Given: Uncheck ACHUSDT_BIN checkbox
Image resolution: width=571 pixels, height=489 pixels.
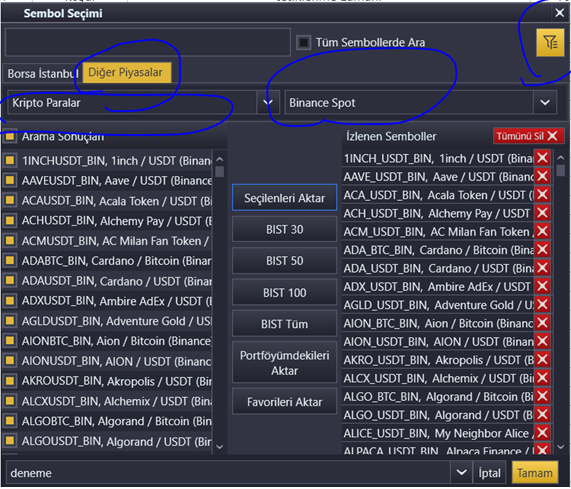Looking at the screenshot, I should pos(10,220).
